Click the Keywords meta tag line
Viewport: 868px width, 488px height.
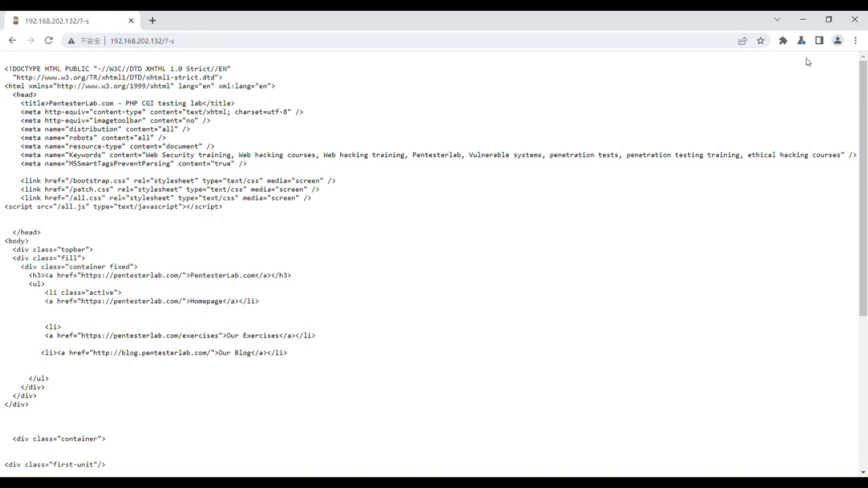(438, 155)
